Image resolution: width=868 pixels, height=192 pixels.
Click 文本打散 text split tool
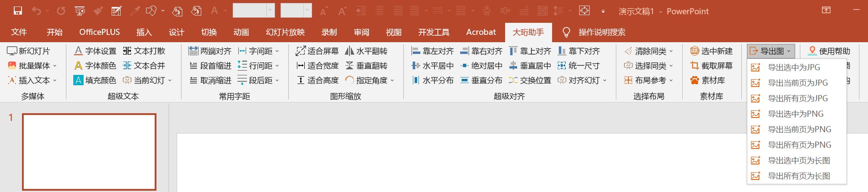point(144,51)
